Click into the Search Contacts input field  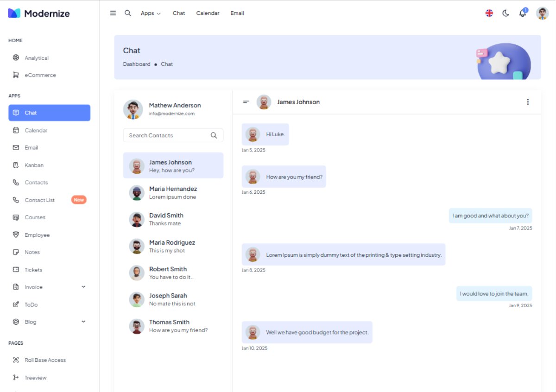tap(167, 135)
